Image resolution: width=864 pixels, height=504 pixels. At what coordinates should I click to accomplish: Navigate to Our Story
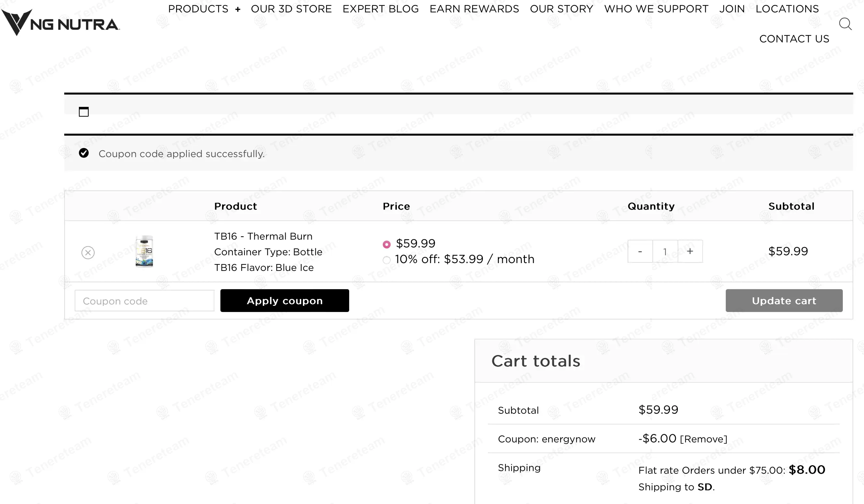point(561,9)
